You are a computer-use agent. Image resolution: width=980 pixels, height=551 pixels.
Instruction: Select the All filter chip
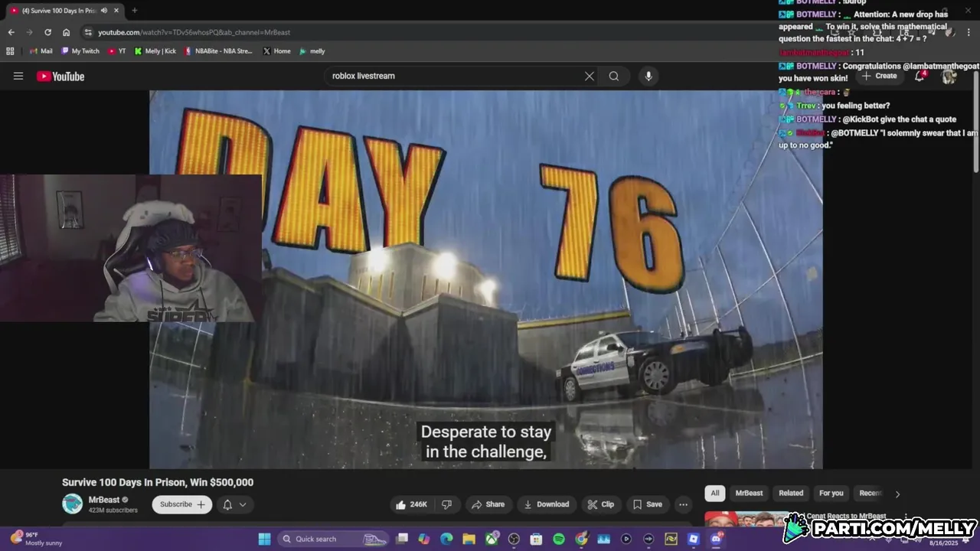714,493
